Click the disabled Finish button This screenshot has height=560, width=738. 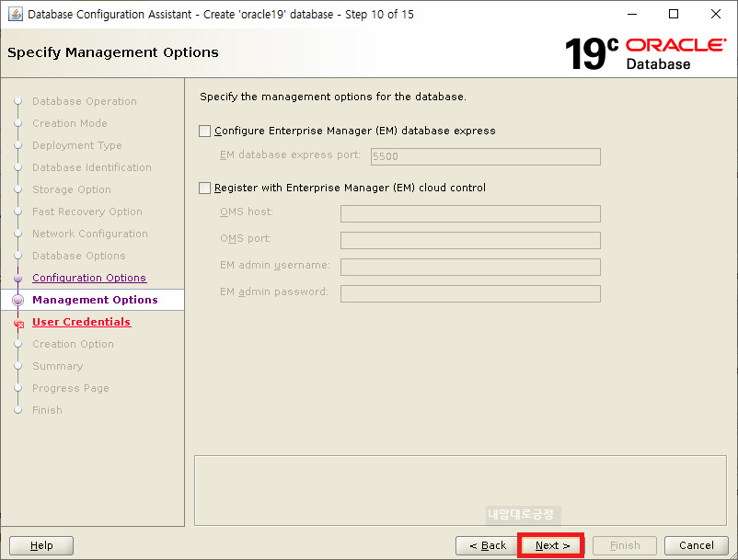coord(625,545)
